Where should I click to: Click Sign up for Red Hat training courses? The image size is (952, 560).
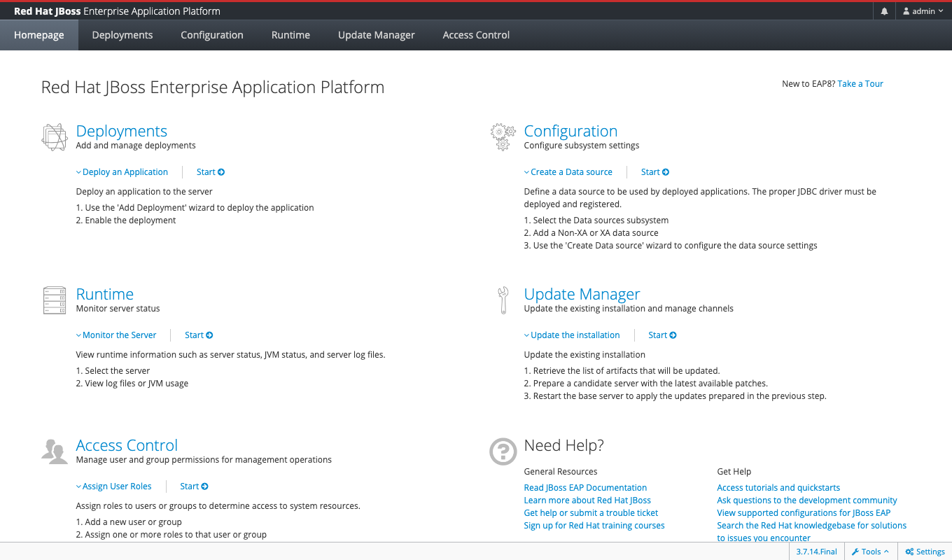click(x=594, y=526)
